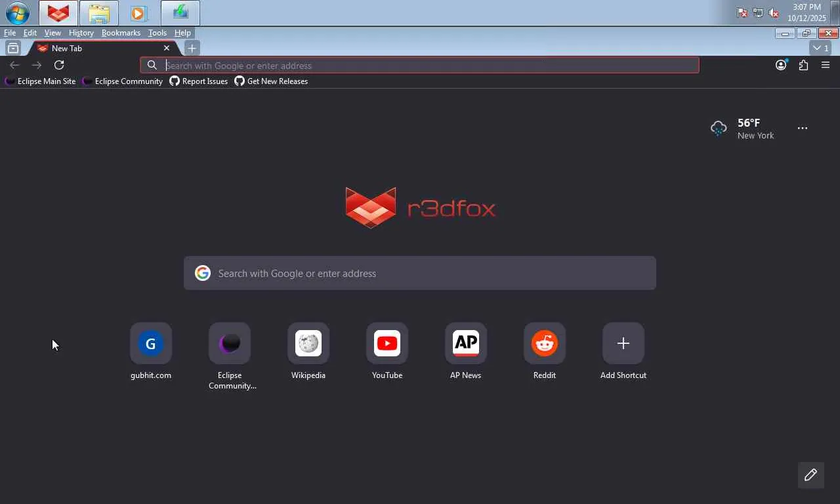The height and width of the screenshot is (504, 840).
Task: Click the magnifier icon in address bar
Action: (x=152, y=65)
